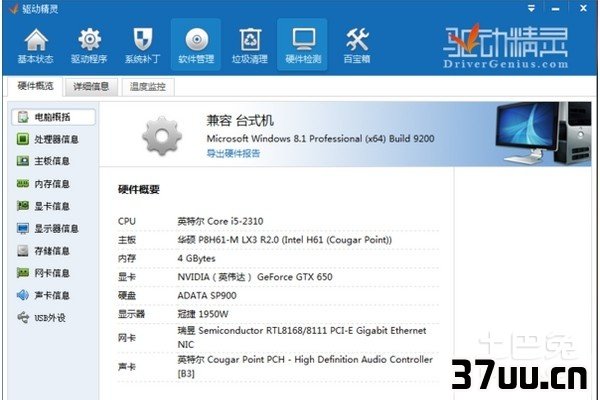600x400 pixels.
Task: Switch to the 温度监控 tab
Action: [x=148, y=87]
